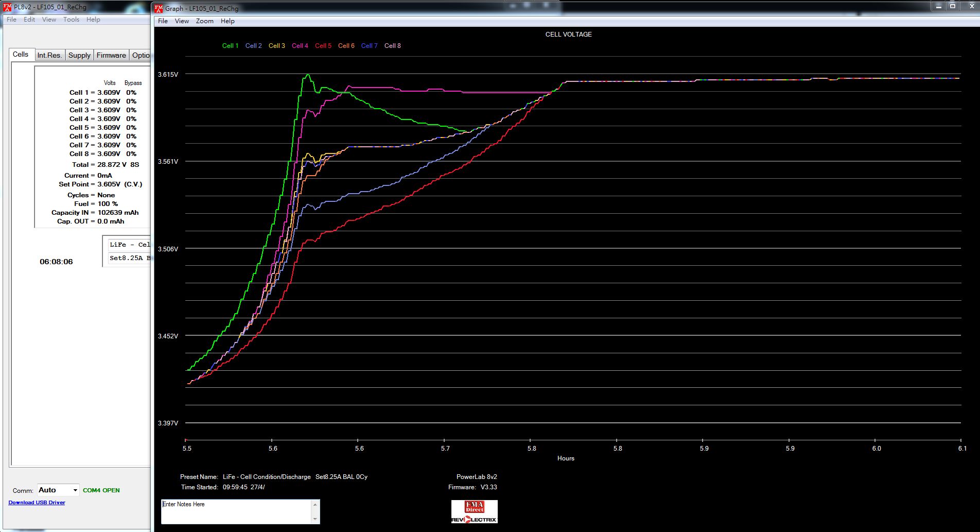The height and width of the screenshot is (532, 980).
Task: Click the Download USB Driver link
Action: click(37, 503)
